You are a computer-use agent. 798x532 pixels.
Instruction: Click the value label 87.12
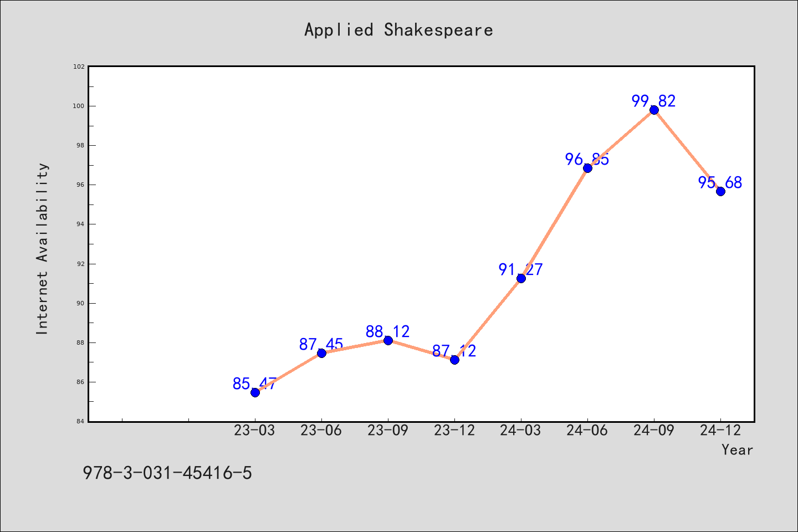pos(454,351)
